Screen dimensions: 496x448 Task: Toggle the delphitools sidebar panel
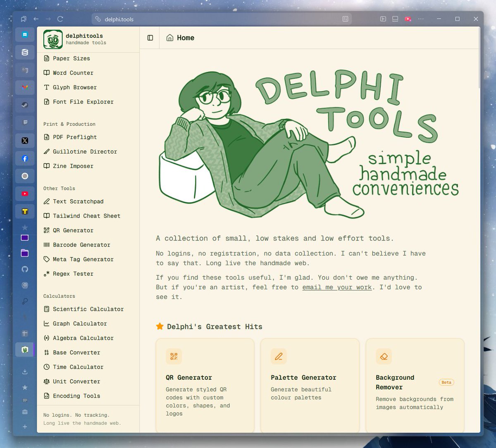pyautogui.click(x=150, y=38)
